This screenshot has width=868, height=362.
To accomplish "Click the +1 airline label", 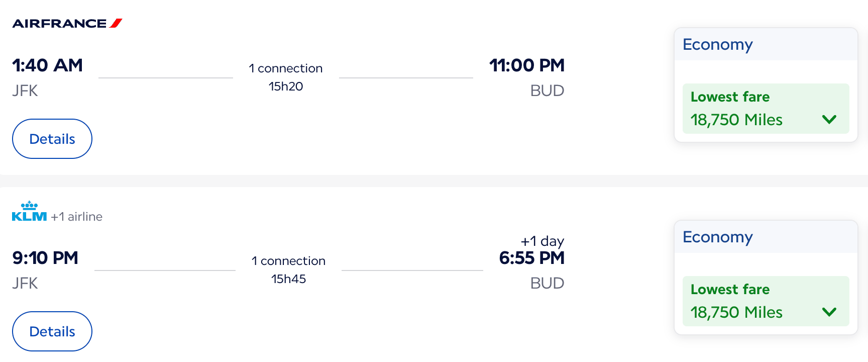I will coord(76,217).
